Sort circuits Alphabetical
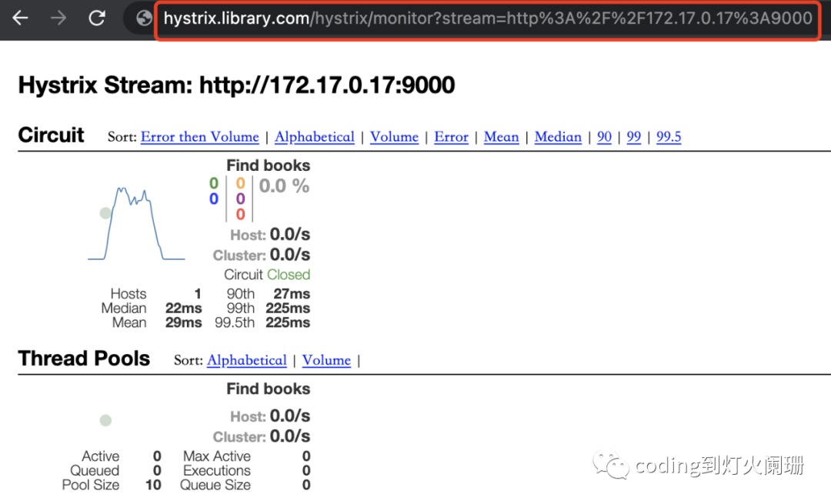The image size is (831, 504). click(x=314, y=137)
